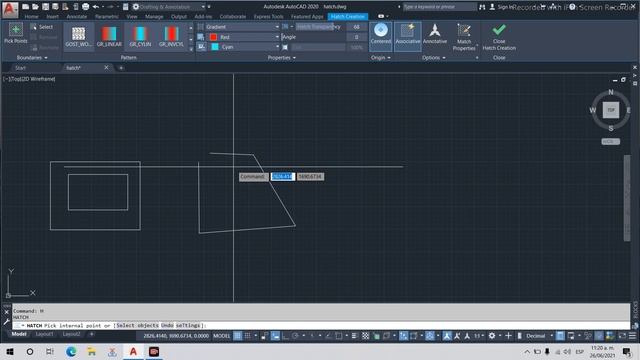Switch to the Model layout tab

pyautogui.click(x=19, y=334)
